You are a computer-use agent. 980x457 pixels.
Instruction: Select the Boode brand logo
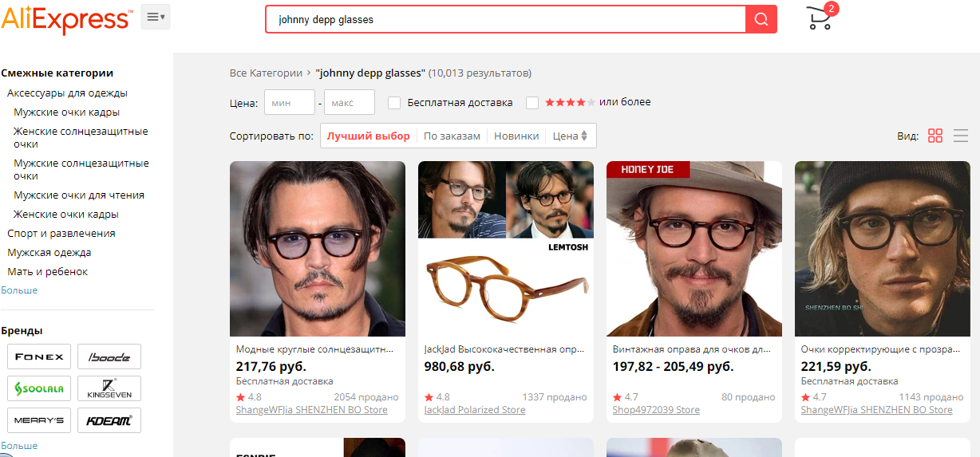tap(109, 357)
